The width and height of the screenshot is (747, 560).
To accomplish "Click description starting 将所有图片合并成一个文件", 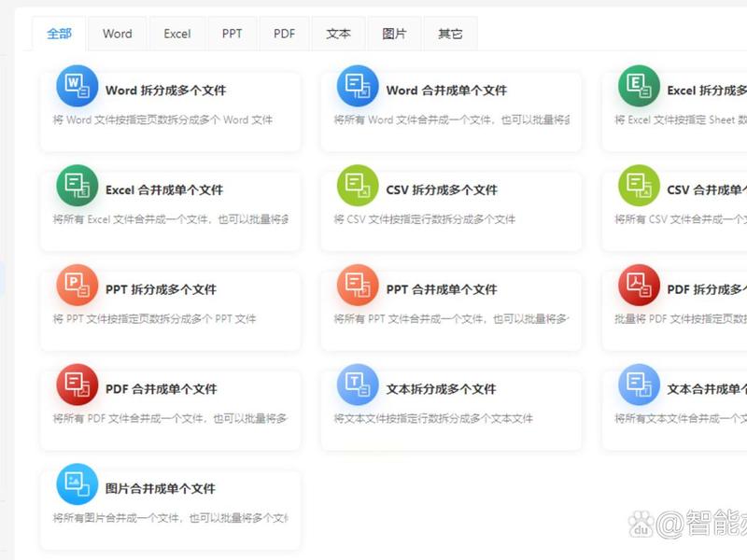I will 171,518.
